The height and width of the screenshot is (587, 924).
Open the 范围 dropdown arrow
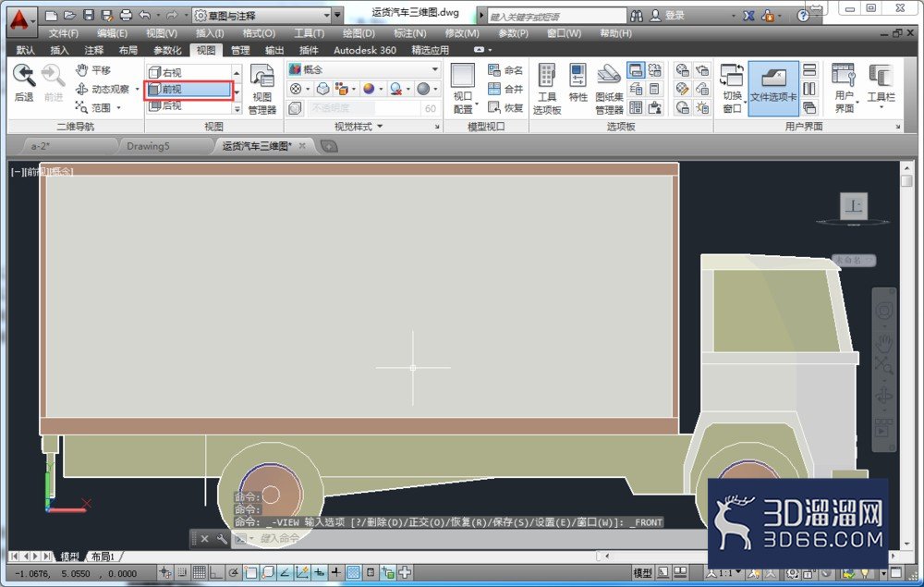tap(118, 108)
